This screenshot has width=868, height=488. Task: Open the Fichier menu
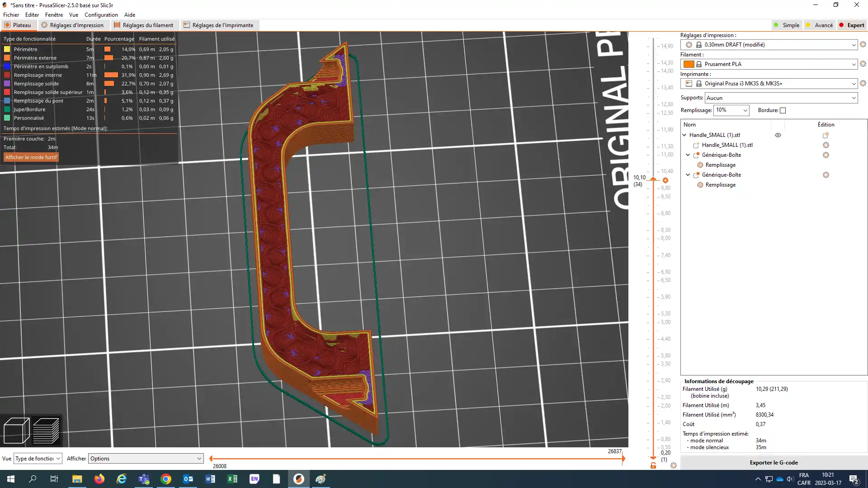coord(11,15)
